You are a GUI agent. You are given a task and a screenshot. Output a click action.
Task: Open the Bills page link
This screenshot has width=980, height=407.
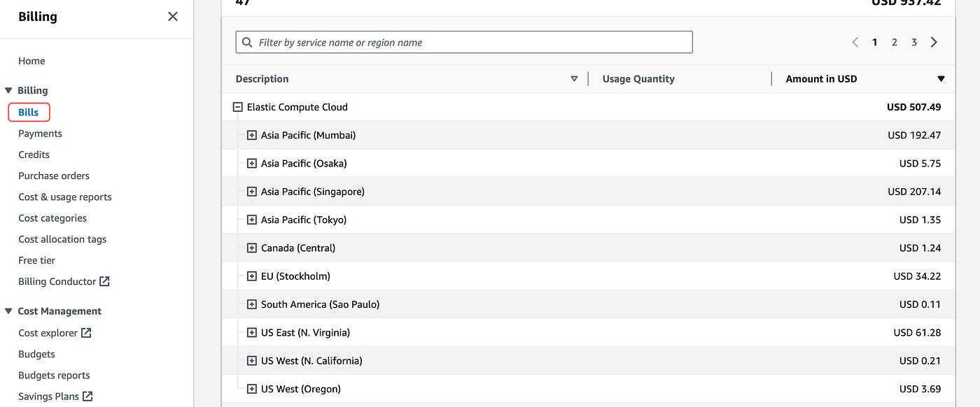pos(29,112)
